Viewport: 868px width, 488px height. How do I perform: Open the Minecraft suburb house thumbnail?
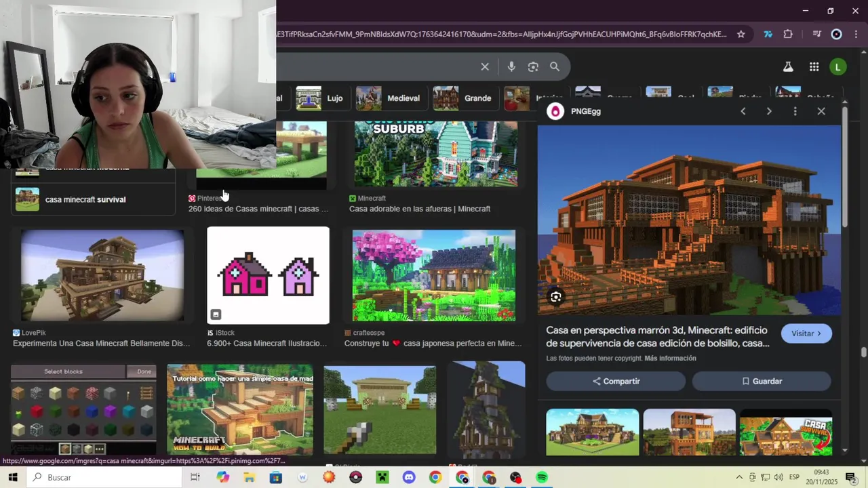pyautogui.click(x=435, y=154)
